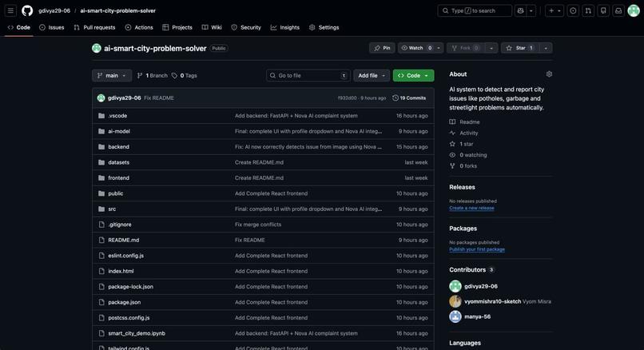Open the public folder
This screenshot has width=644, height=350.
coord(115,193)
